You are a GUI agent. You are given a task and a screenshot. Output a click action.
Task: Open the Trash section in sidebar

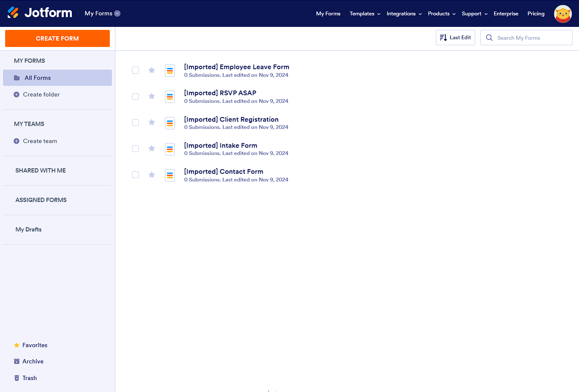point(26,378)
